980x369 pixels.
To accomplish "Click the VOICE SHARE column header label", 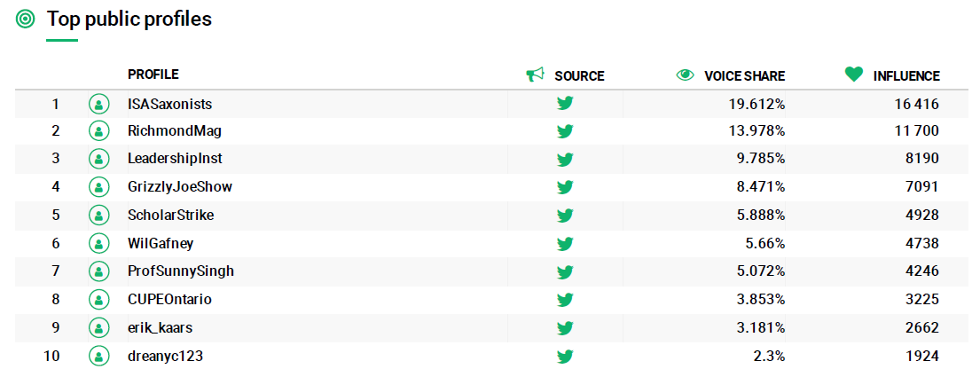I will (x=745, y=75).
